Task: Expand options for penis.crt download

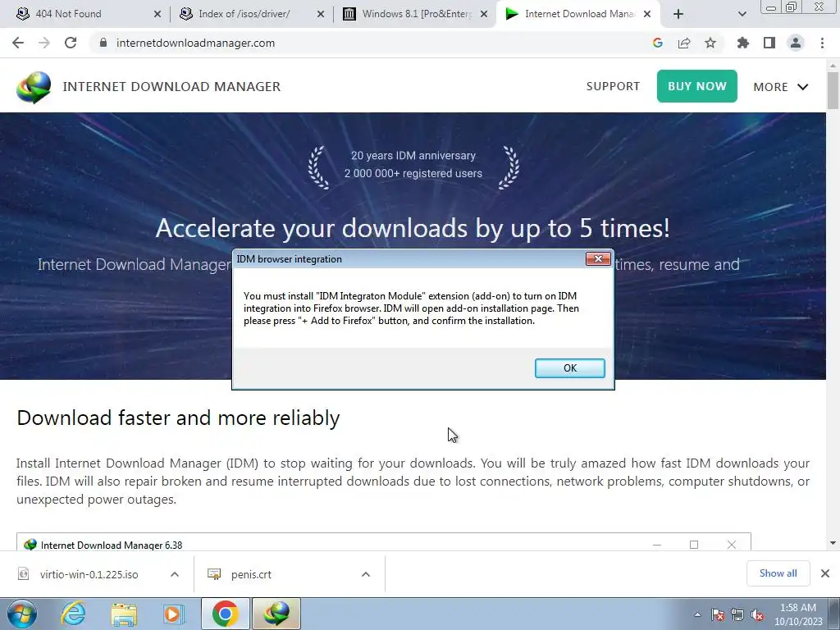Action: coord(366,574)
